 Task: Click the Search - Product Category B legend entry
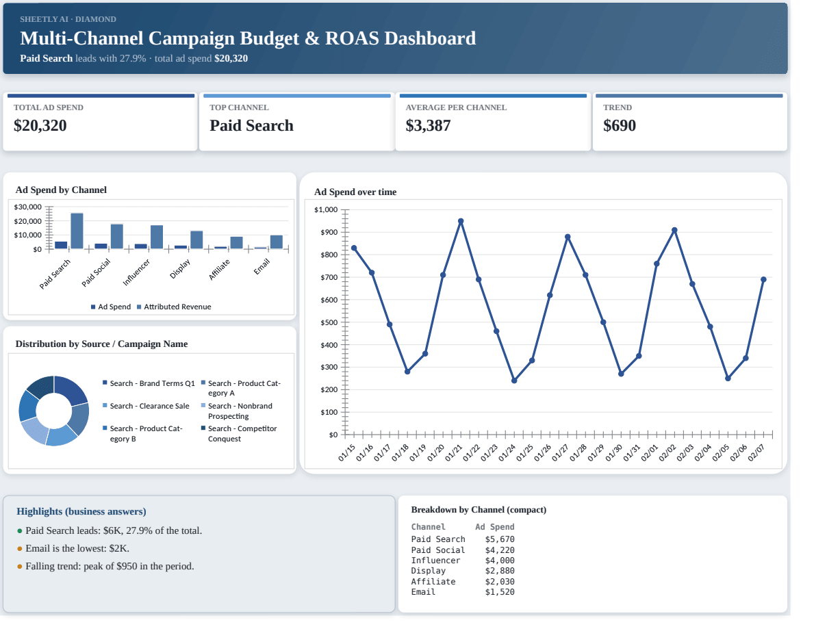[142, 433]
